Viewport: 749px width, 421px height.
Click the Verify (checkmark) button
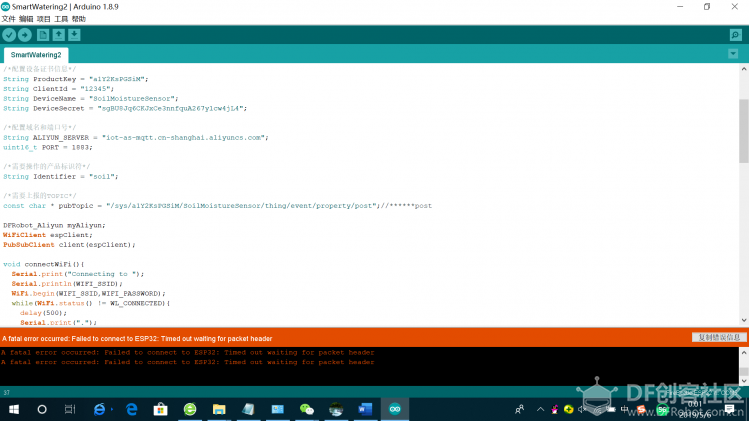9,35
